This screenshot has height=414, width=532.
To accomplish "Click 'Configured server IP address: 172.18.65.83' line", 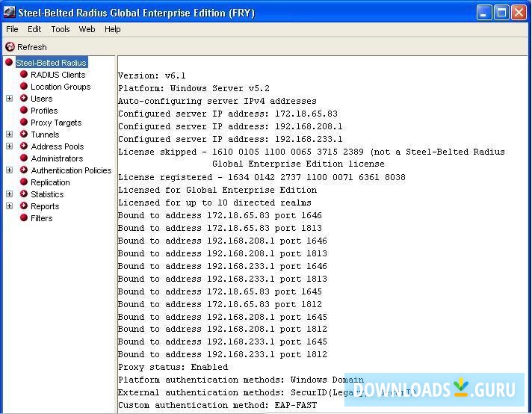I will click(228, 114).
